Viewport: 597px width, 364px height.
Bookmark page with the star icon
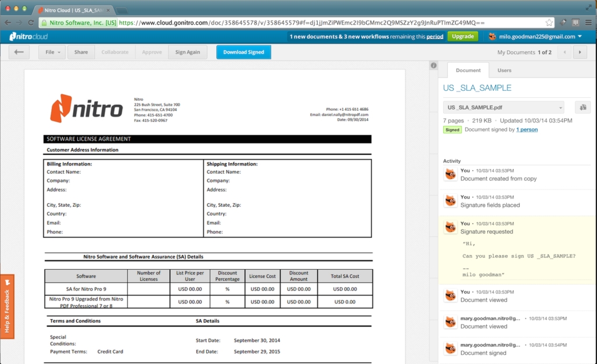[x=549, y=23]
